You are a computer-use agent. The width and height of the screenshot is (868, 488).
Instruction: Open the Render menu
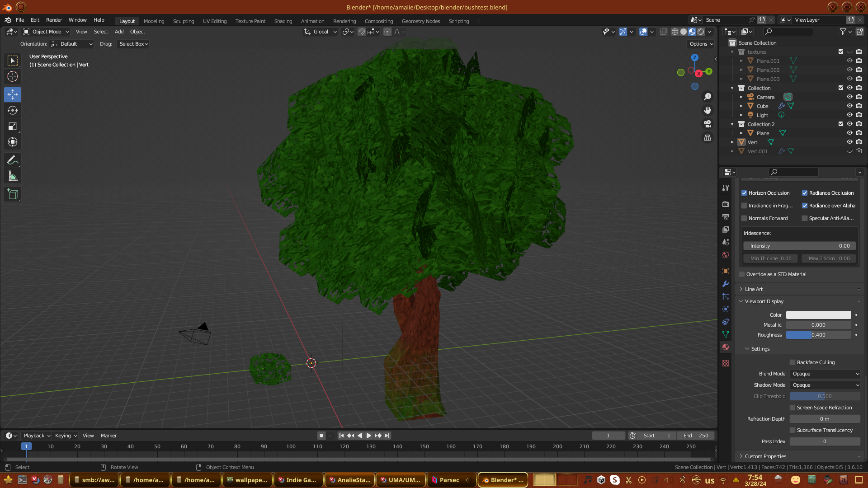(x=54, y=20)
